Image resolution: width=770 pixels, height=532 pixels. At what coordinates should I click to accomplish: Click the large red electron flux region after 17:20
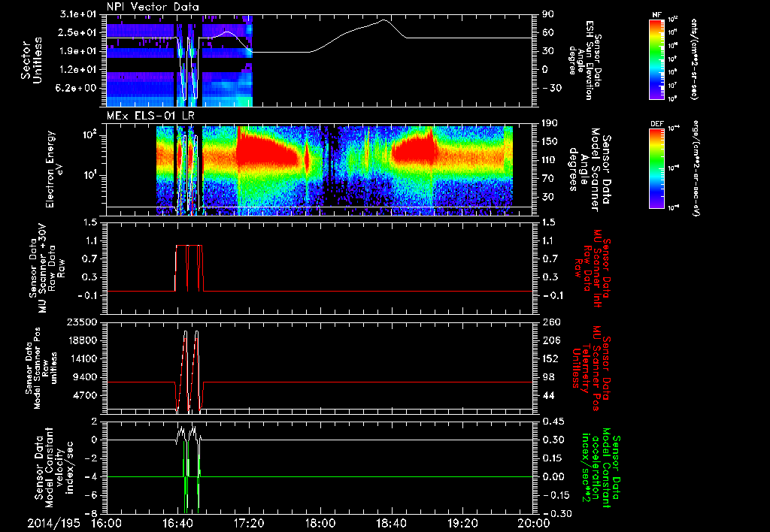click(x=267, y=151)
